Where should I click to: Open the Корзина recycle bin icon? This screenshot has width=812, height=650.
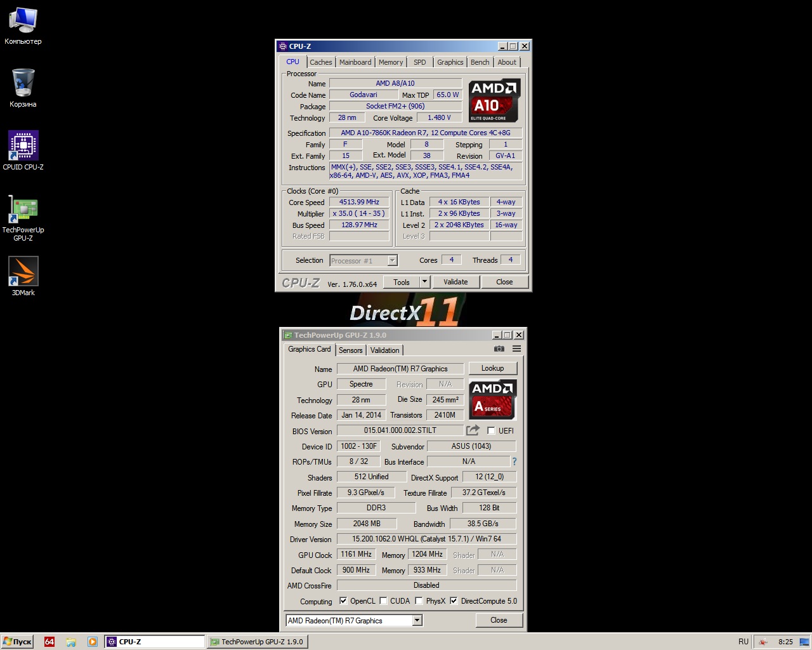pyautogui.click(x=23, y=88)
